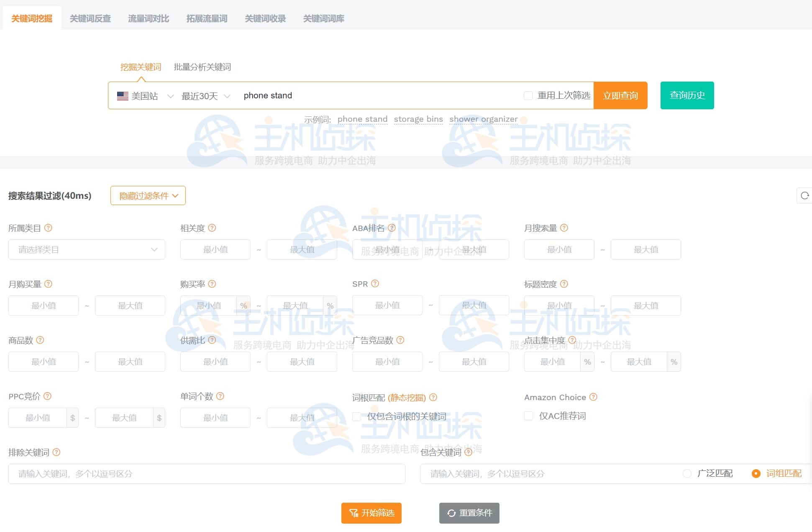This screenshot has width=812, height=532.
Task: Click the ABA排名 question mark icon
Action: [x=392, y=228]
